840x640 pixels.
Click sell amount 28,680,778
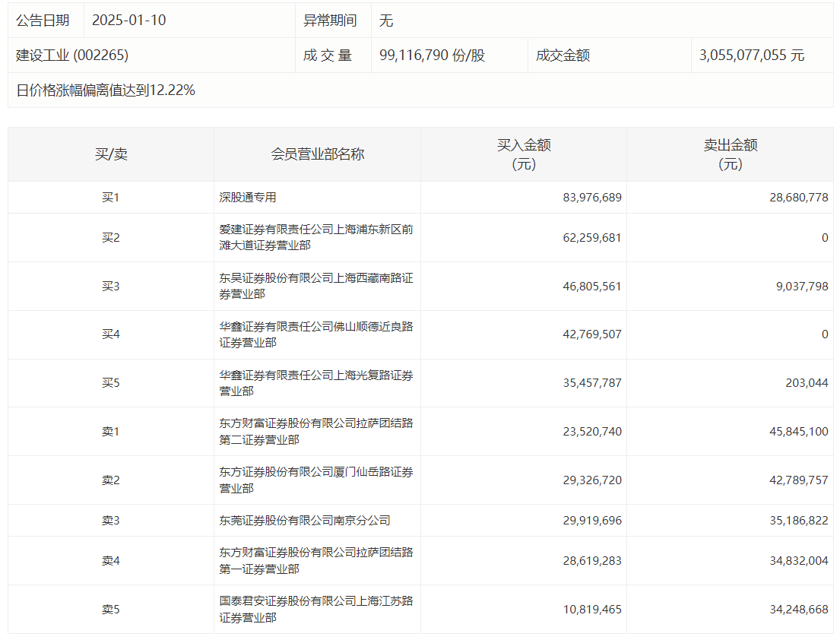pyautogui.click(x=799, y=197)
